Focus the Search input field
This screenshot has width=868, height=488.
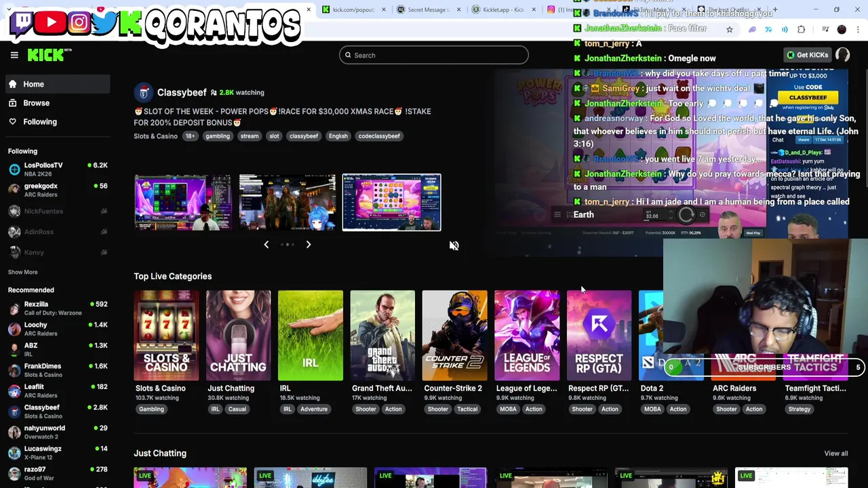pyautogui.click(x=434, y=55)
